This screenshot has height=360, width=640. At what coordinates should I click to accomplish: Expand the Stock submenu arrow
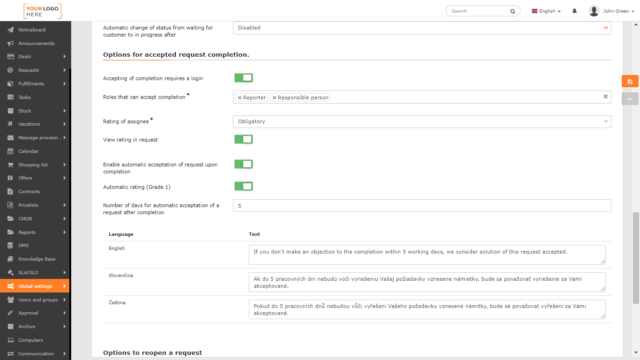[64, 111]
